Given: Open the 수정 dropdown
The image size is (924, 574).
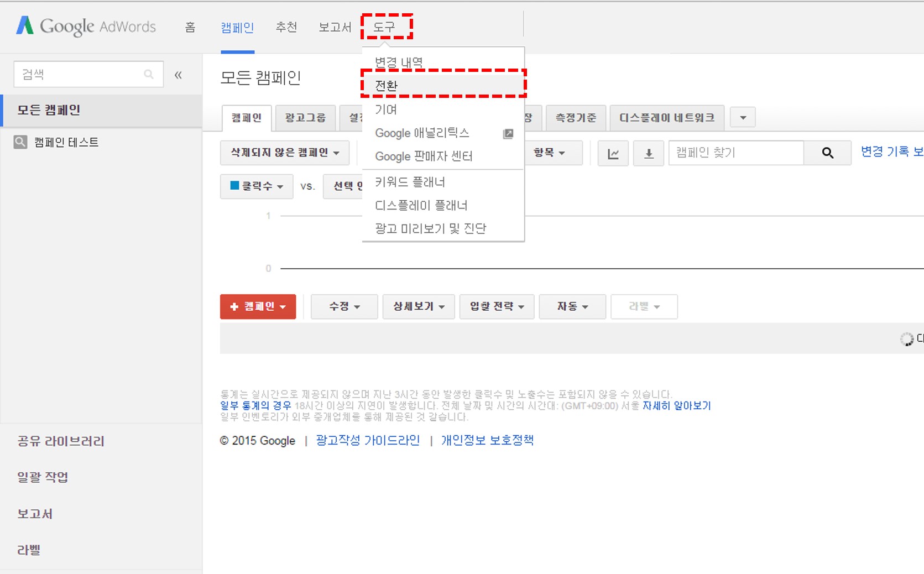Looking at the screenshot, I should [344, 306].
